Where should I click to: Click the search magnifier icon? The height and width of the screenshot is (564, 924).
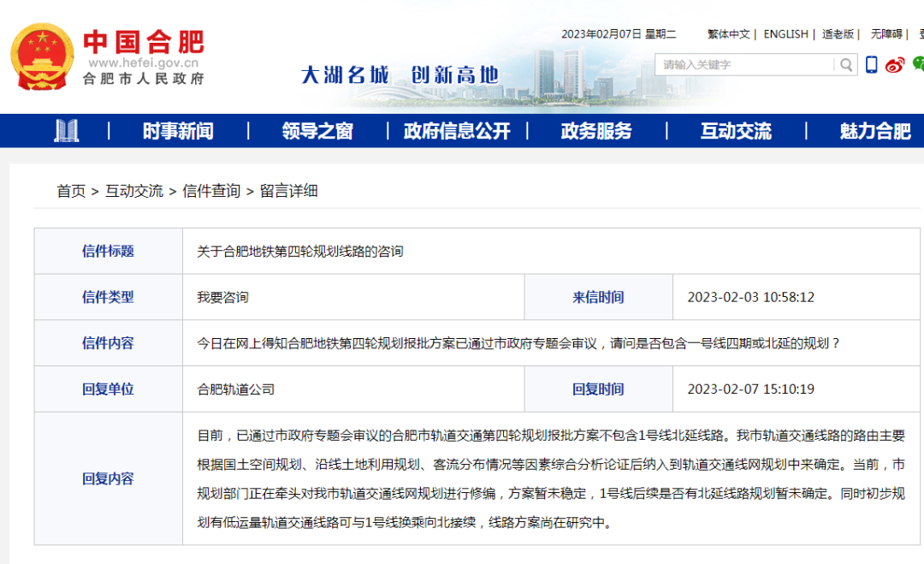[845, 64]
